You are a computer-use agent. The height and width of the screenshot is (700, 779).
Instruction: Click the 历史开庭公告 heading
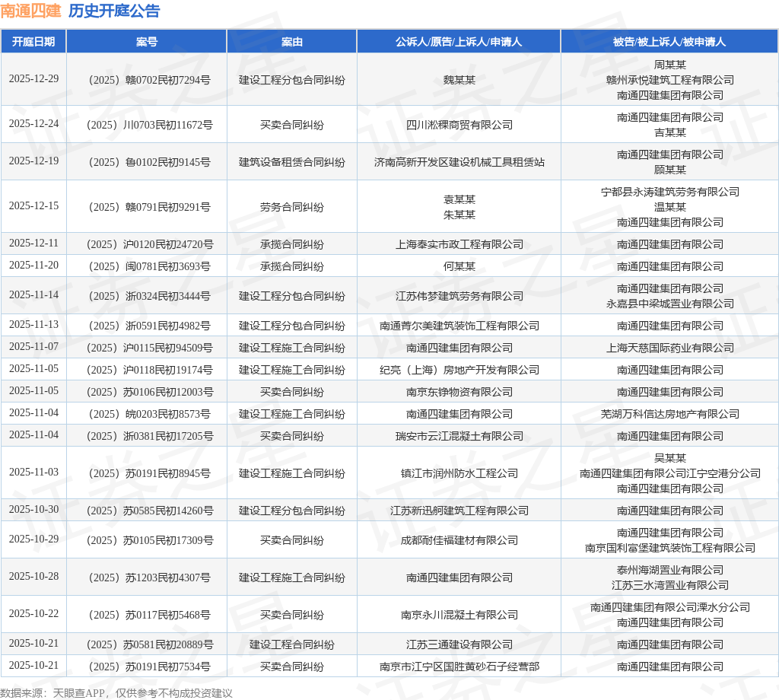114,11
